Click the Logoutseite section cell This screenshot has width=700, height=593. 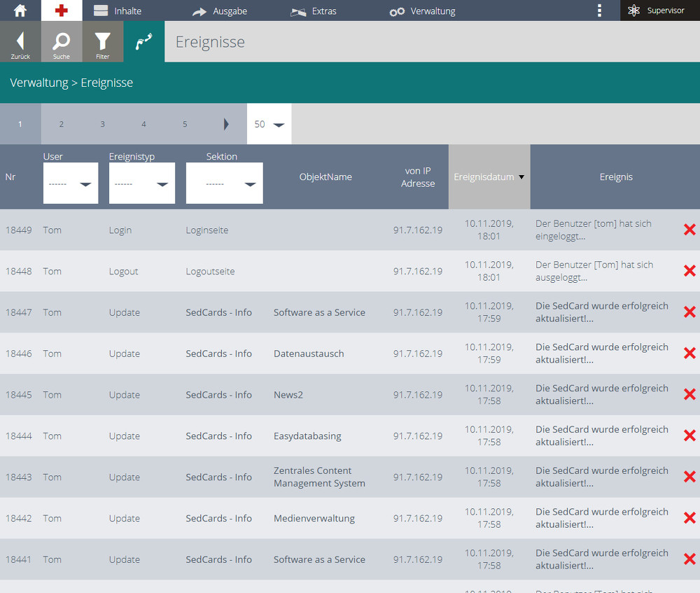click(x=210, y=272)
